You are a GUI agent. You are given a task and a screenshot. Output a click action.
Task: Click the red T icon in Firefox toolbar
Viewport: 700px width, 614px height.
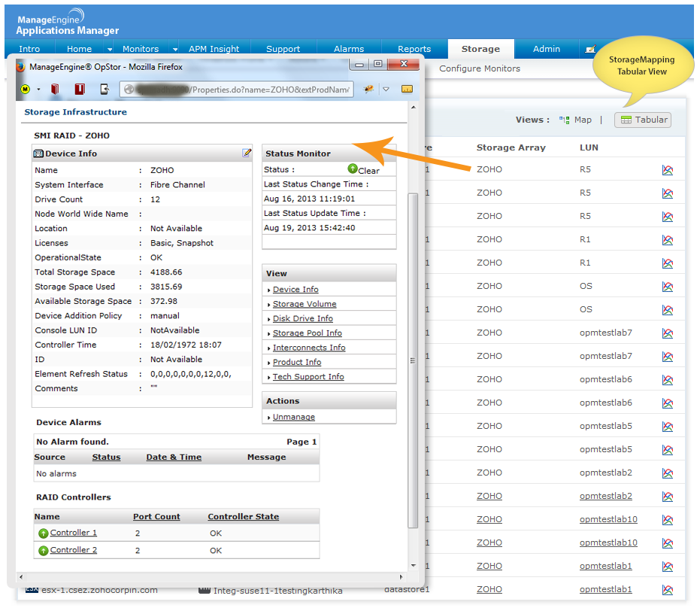pyautogui.click(x=80, y=89)
